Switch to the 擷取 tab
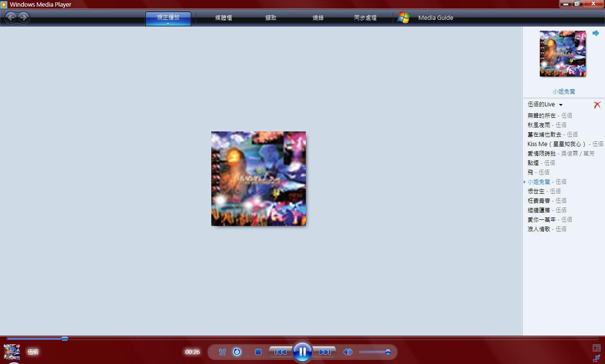605x364 pixels. click(271, 18)
